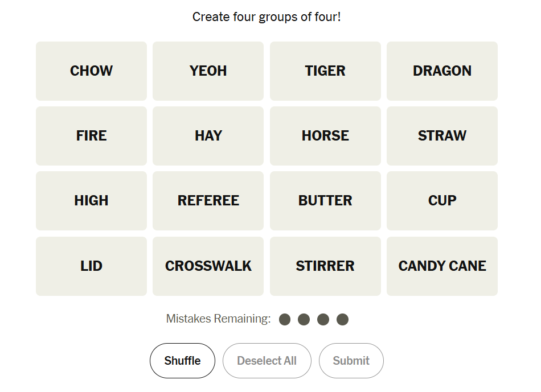Image resolution: width=541 pixels, height=392 pixels.
Task: Pick the DRAGON word tile
Action: 442,71
